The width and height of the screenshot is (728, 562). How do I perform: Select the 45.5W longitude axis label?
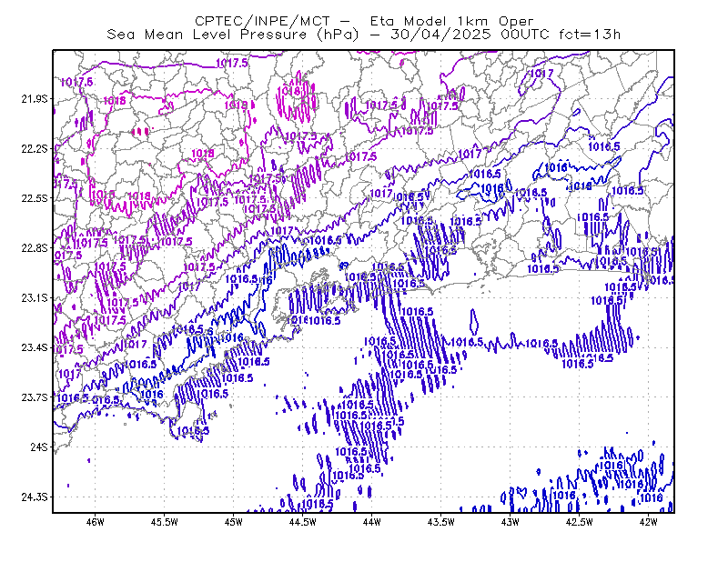point(165,522)
